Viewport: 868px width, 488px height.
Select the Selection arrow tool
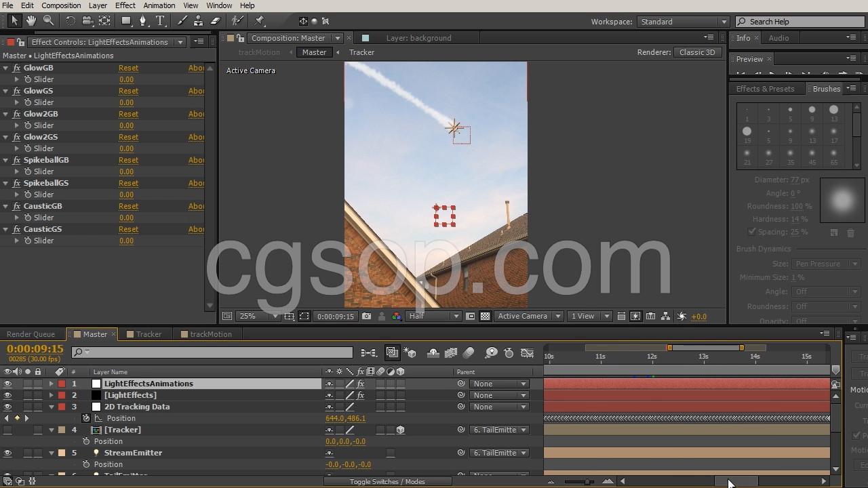click(14, 21)
